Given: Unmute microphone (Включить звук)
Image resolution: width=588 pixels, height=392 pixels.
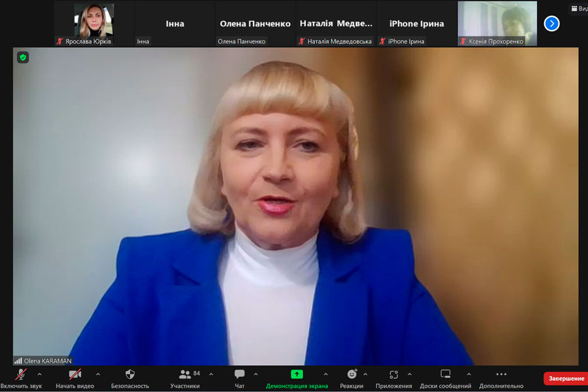Looking at the screenshot, I should click(21, 375).
